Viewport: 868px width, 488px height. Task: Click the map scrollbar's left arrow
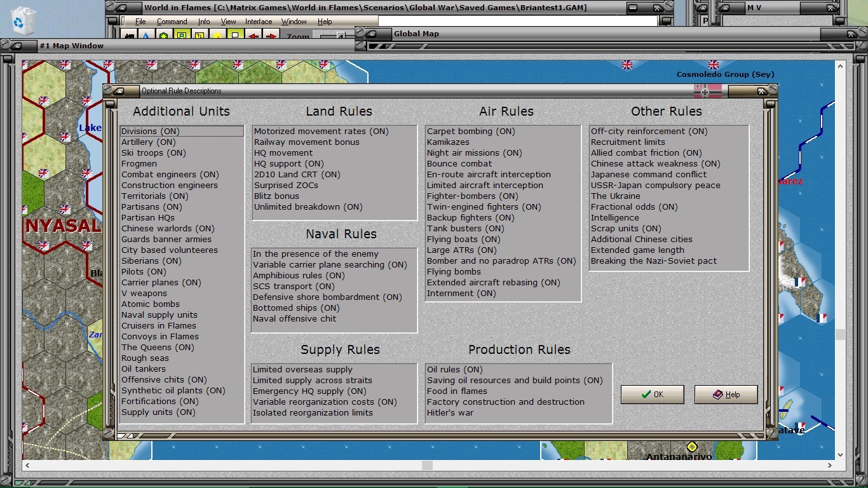27,466
